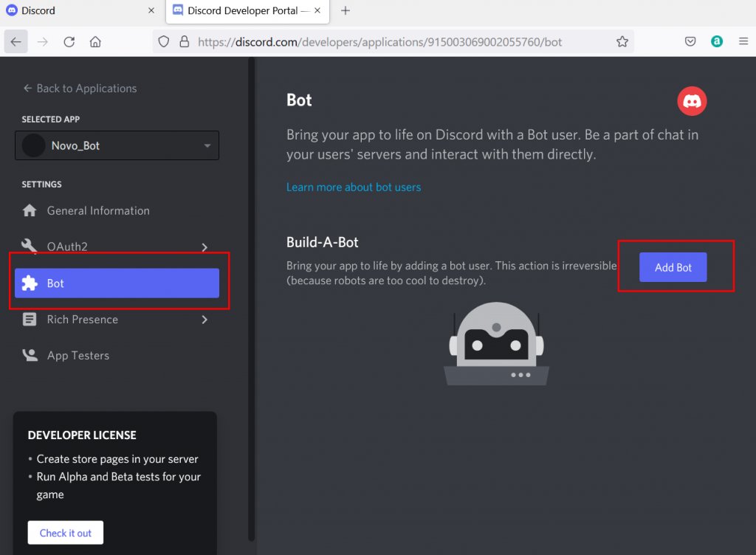Click the green account avatar icon
The height and width of the screenshot is (555, 756).
[x=717, y=42]
